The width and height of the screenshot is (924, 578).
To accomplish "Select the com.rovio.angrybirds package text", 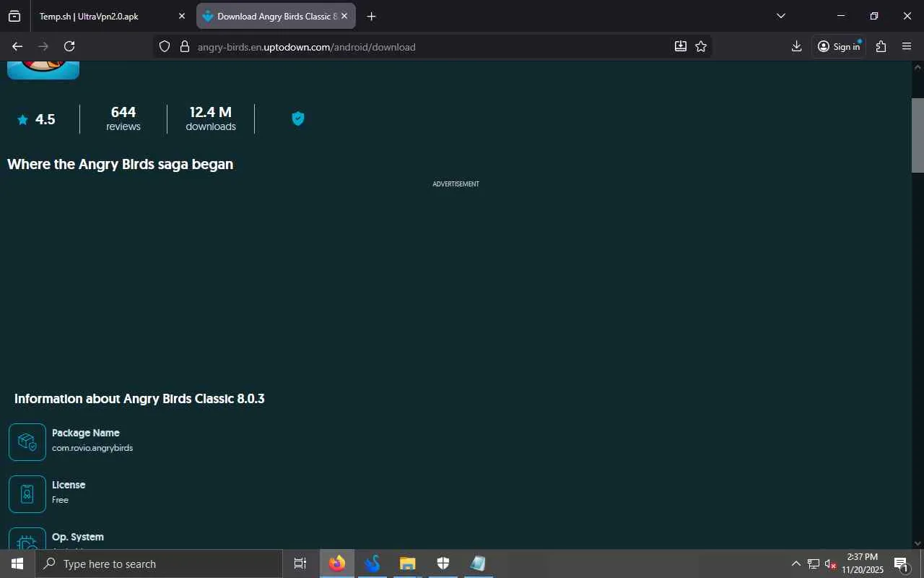I will point(92,448).
